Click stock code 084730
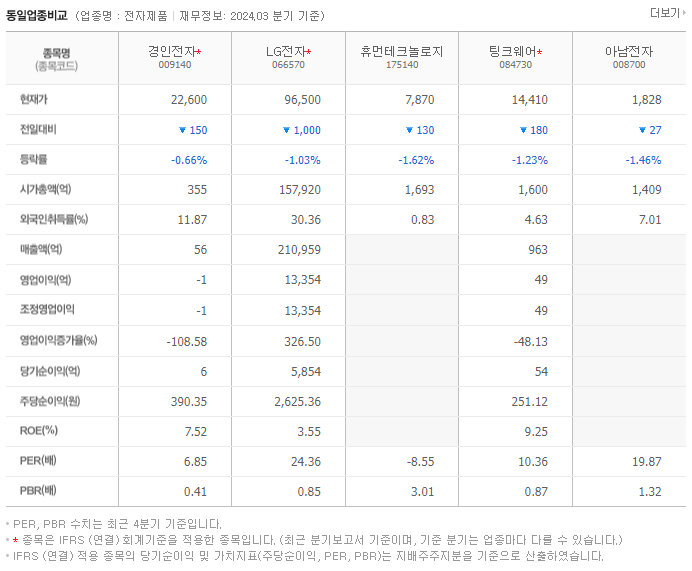This screenshot has width=692, height=571. pyautogui.click(x=515, y=65)
